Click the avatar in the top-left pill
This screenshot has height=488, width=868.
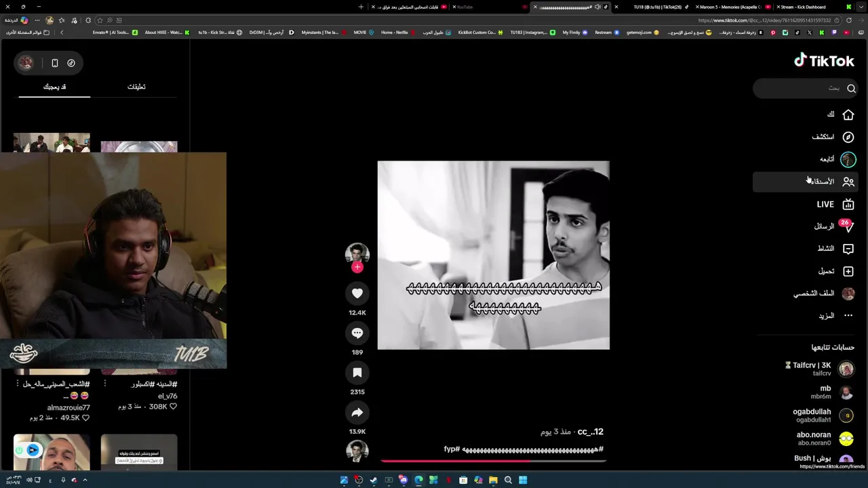click(x=26, y=63)
